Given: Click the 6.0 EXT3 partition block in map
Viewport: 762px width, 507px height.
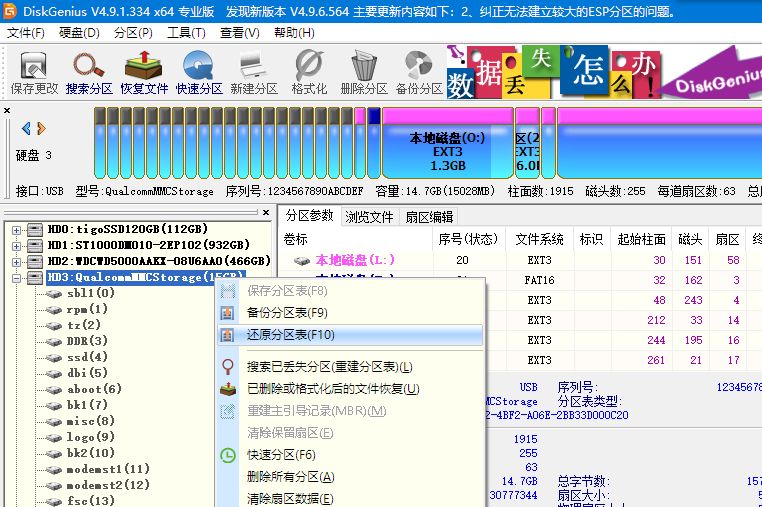Looking at the screenshot, I should click(527, 143).
